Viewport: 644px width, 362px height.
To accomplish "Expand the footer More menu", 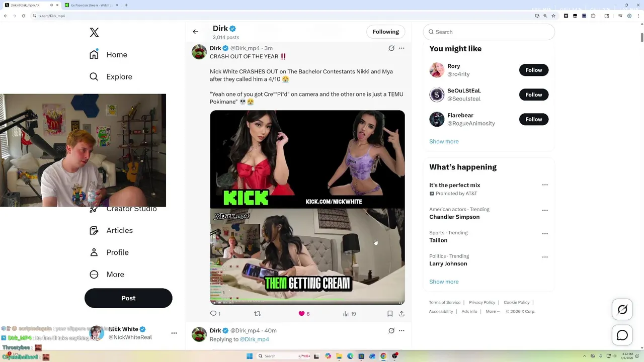I will tap(493, 312).
